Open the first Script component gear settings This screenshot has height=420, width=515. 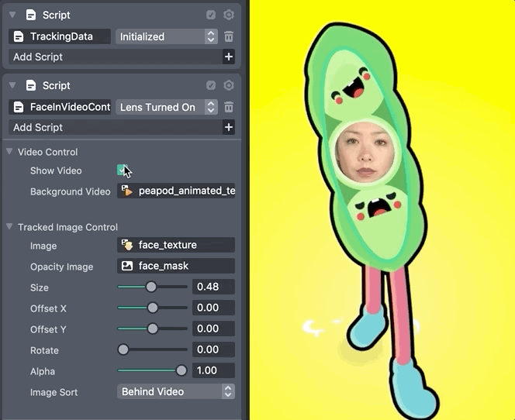pyautogui.click(x=229, y=15)
